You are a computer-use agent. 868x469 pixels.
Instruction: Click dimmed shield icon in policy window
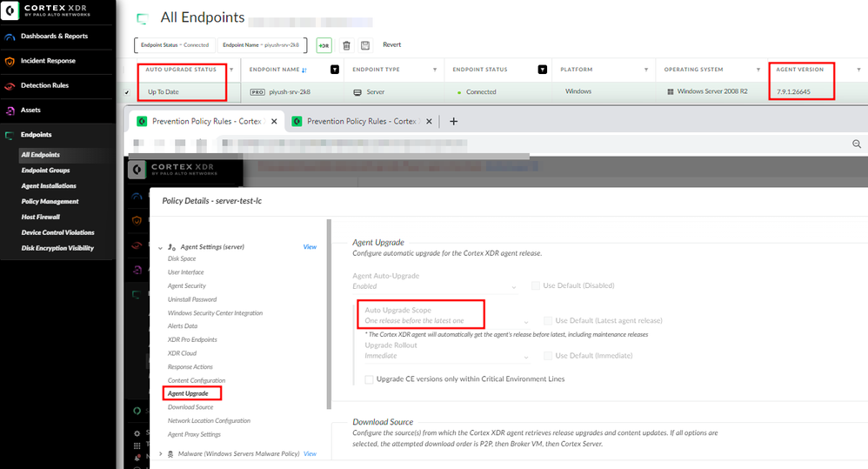point(137,220)
